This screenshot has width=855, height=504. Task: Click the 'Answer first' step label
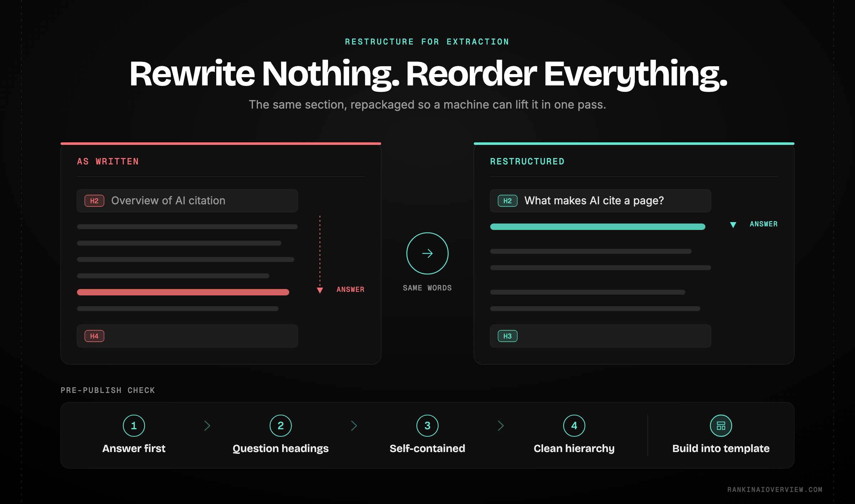coord(134,448)
